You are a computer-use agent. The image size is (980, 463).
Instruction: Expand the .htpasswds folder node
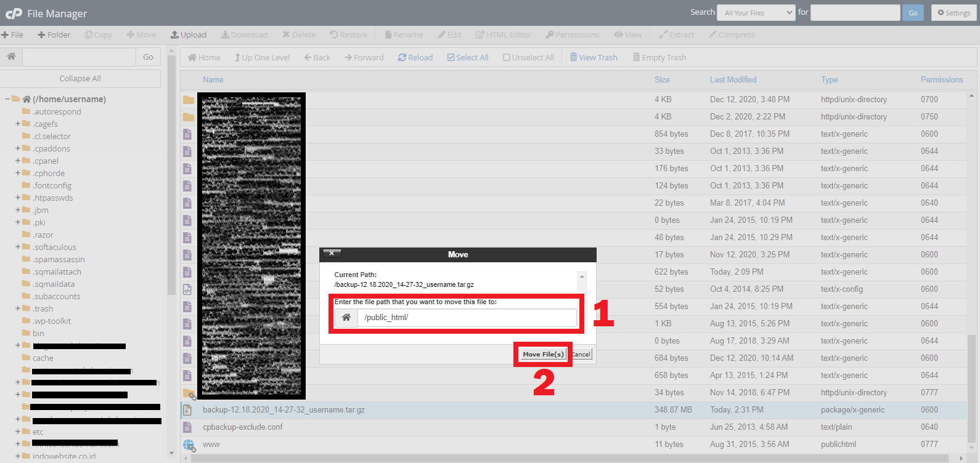(18, 198)
